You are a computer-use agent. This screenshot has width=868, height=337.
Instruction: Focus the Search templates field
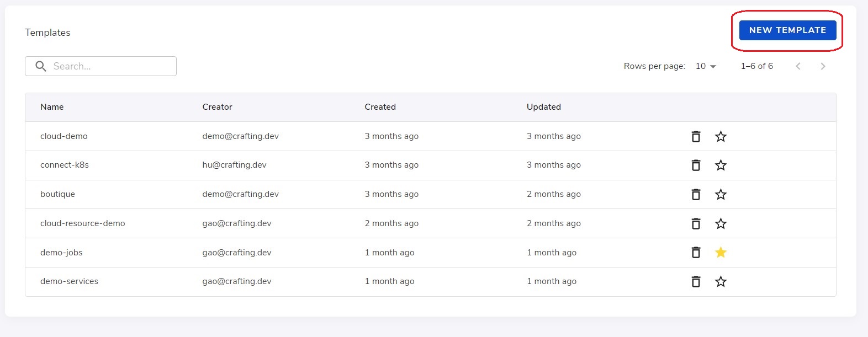100,66
